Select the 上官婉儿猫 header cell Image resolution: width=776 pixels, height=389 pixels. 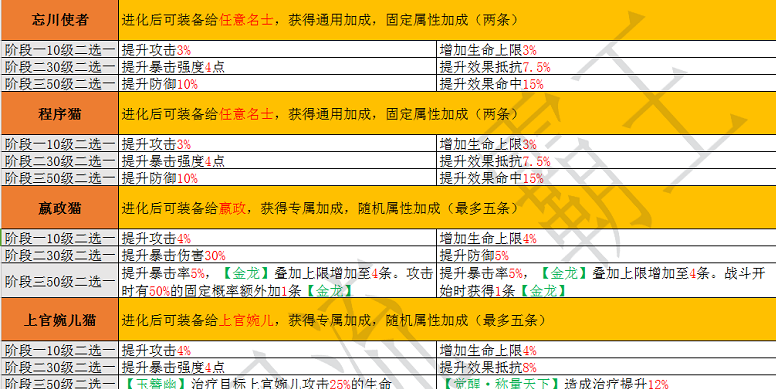(59, 319)
